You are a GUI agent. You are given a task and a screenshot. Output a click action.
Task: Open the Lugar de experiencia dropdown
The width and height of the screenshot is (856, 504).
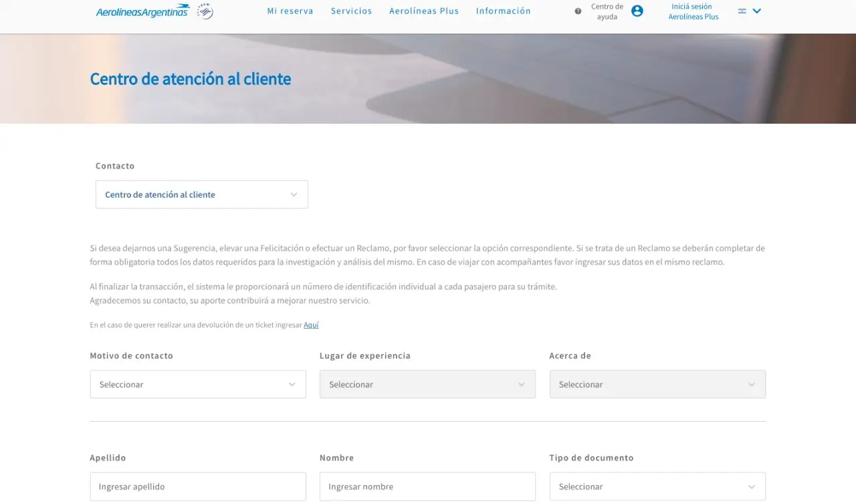427,384
